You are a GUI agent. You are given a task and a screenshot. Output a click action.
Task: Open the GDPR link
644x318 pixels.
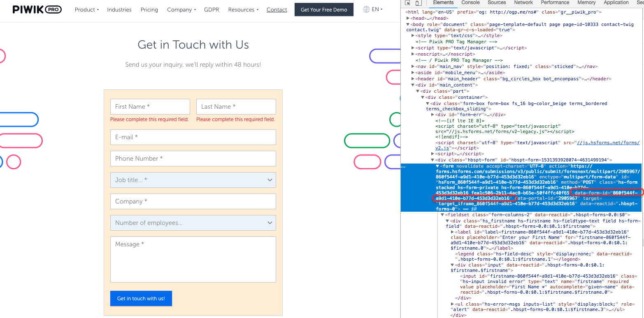pyautogui.click(x=212, y=9)
